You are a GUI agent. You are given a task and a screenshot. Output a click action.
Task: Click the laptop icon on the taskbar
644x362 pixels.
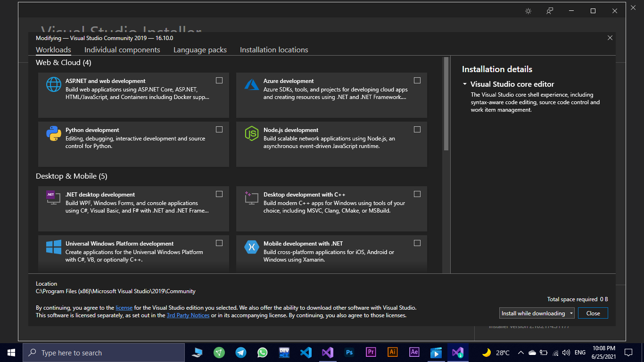click(198, 353)
